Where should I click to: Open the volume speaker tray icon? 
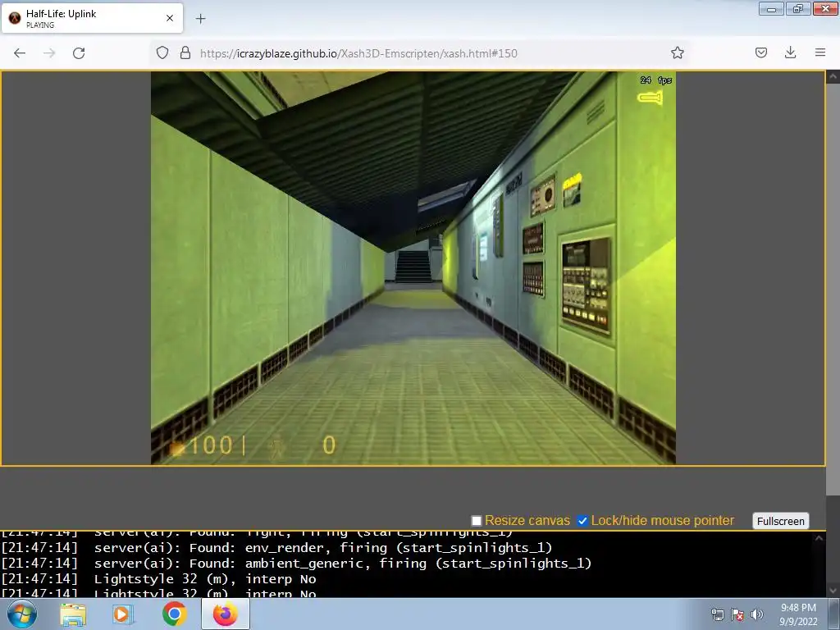click(757, 614)
